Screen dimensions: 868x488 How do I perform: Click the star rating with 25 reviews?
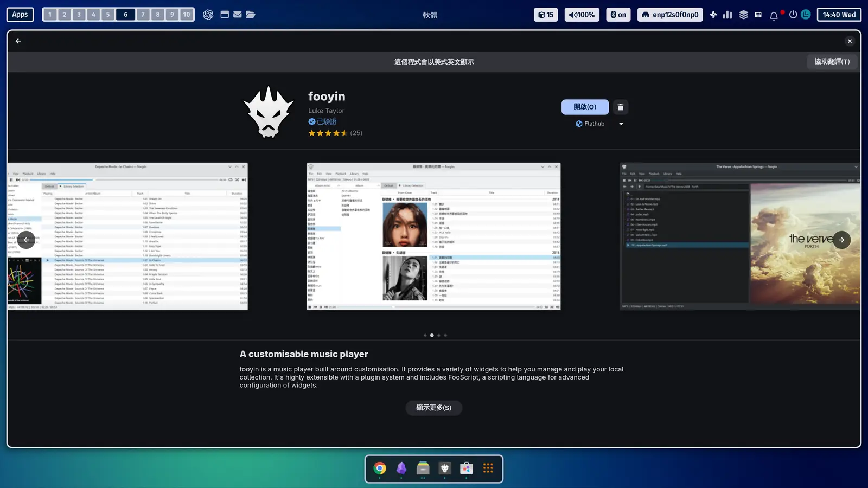pyautogui.click(x=335, y=133)
